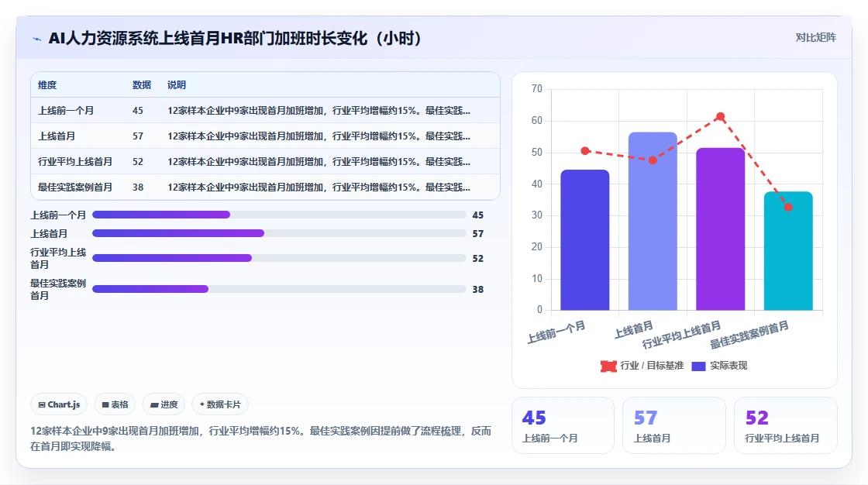Click the table value 45
Image resolution: width=868 pixels, height=485 pixels.
coord(138,111)
